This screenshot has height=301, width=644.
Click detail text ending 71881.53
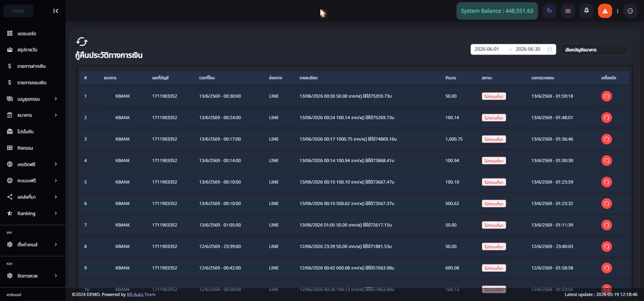(x=345, y=246)
